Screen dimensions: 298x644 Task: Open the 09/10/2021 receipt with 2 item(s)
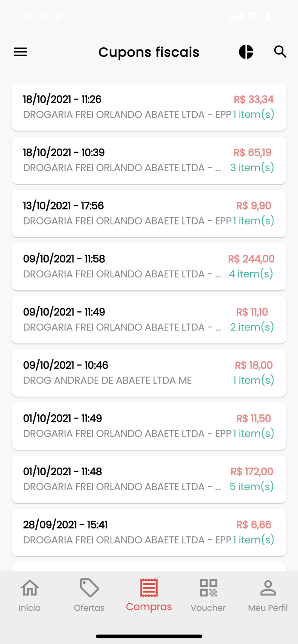(149, 319)
